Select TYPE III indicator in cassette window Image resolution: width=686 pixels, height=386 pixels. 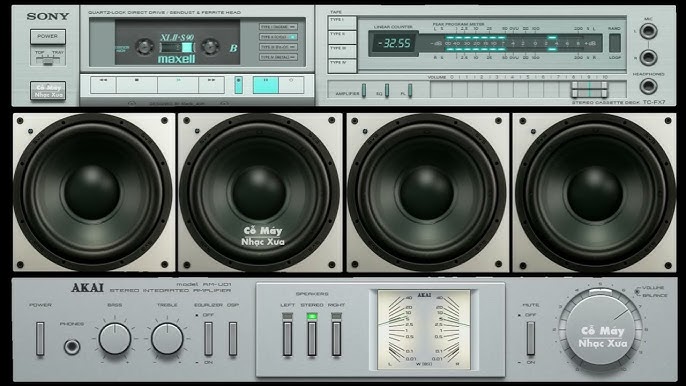278,47
